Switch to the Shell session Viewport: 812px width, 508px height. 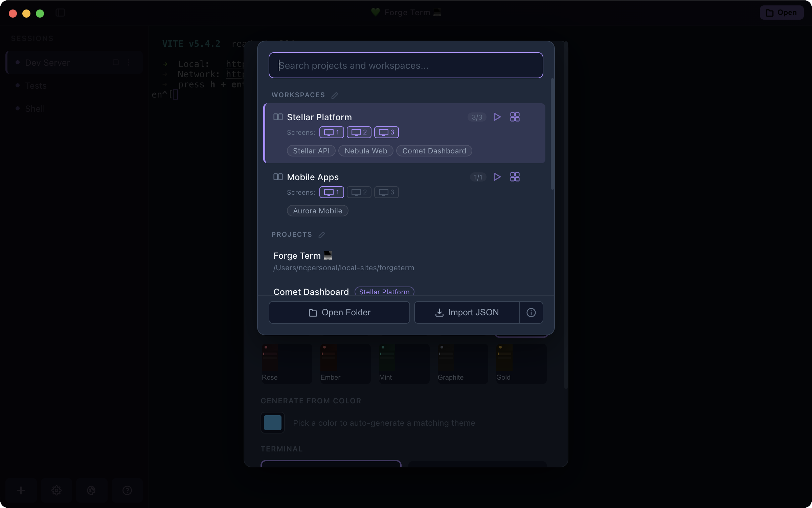35,108
